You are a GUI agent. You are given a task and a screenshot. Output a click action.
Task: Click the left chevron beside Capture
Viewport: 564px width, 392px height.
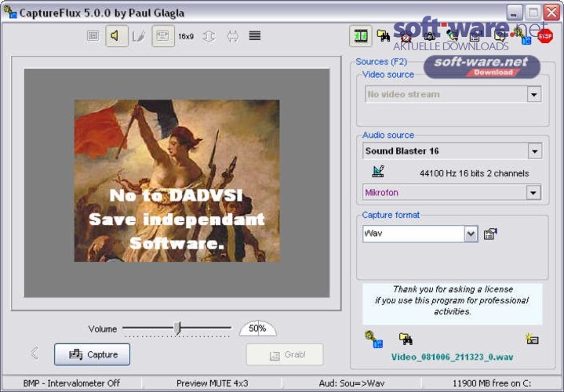[x=35, y=353]
